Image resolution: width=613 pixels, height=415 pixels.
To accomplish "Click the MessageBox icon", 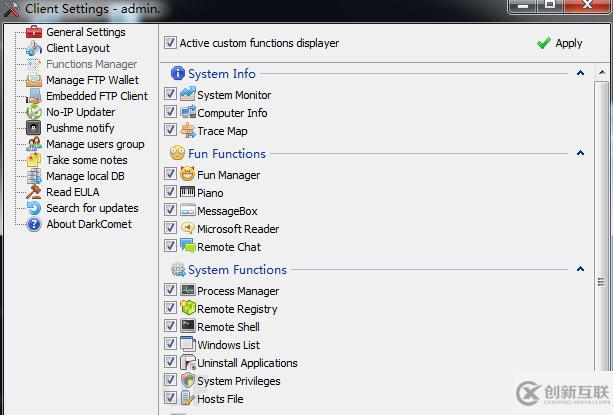I will tap(188, 210).
